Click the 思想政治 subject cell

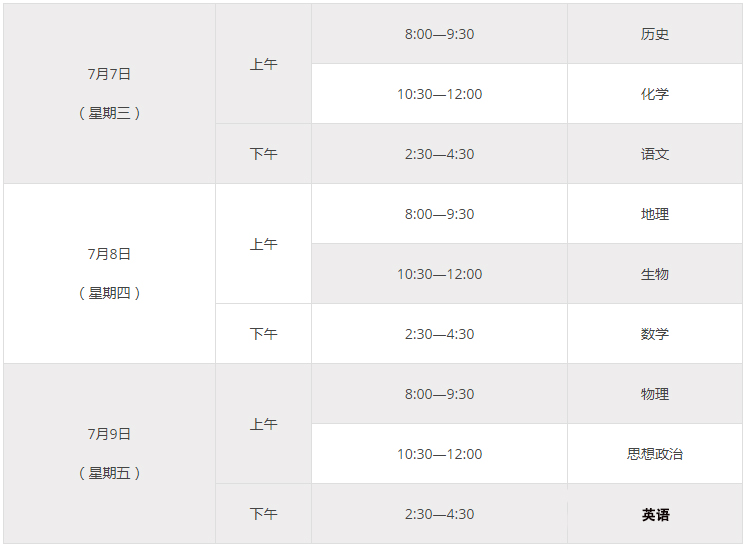(x=655, y=454)
